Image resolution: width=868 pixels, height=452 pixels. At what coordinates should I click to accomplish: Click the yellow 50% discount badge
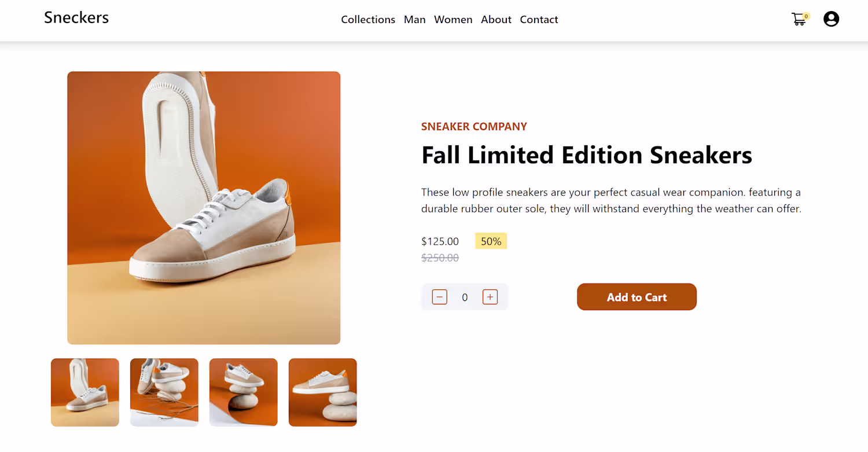[491, 241]
